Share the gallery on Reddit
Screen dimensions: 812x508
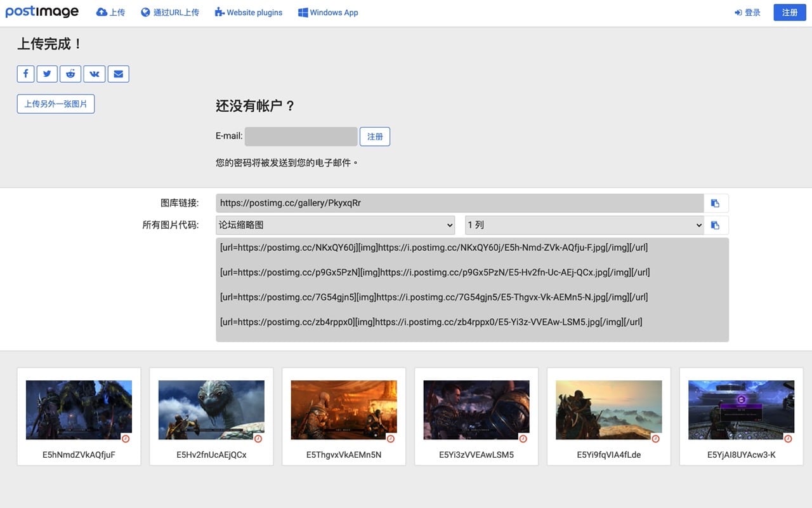coord(70,74)
